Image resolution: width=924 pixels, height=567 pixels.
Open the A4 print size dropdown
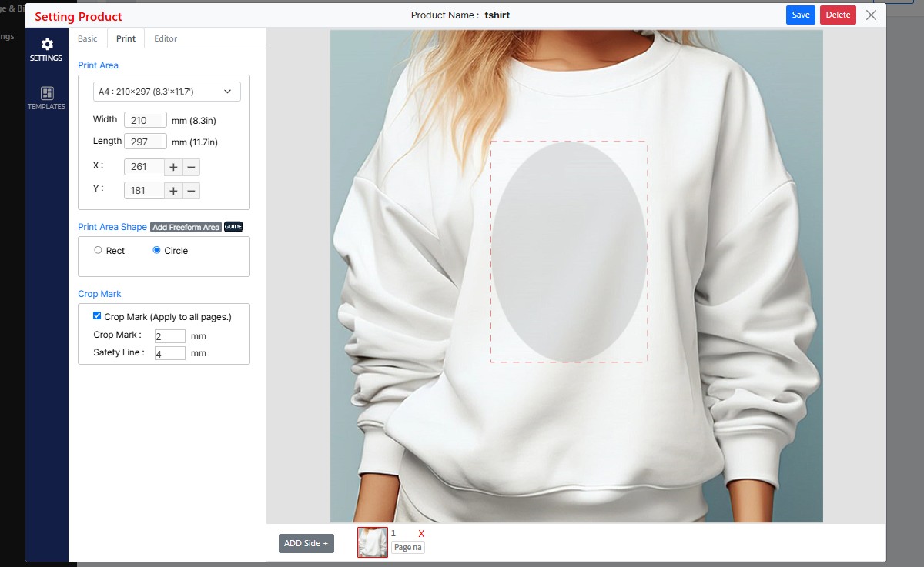pyautogui.click(x=167, y=92)
